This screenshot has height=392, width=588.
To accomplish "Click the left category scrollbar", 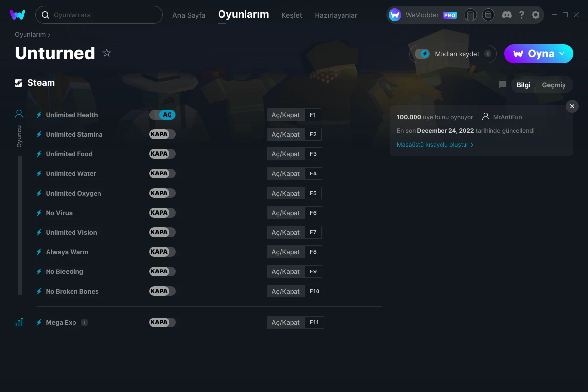I will pos(20,225).
